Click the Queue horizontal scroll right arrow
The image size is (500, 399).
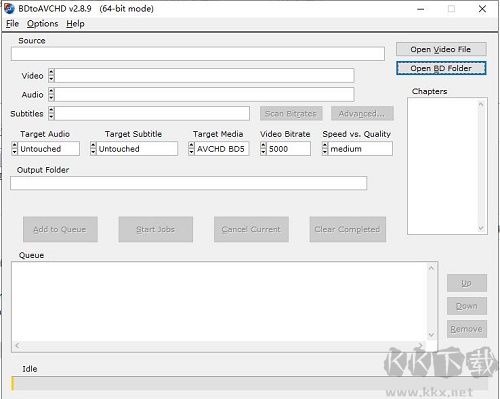(421, 346)
